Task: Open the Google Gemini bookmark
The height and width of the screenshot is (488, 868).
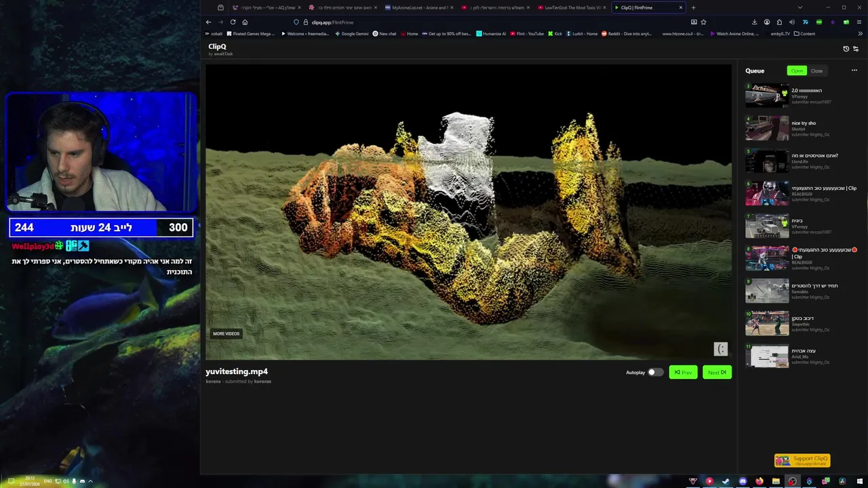Action: [x=351, y=33]
